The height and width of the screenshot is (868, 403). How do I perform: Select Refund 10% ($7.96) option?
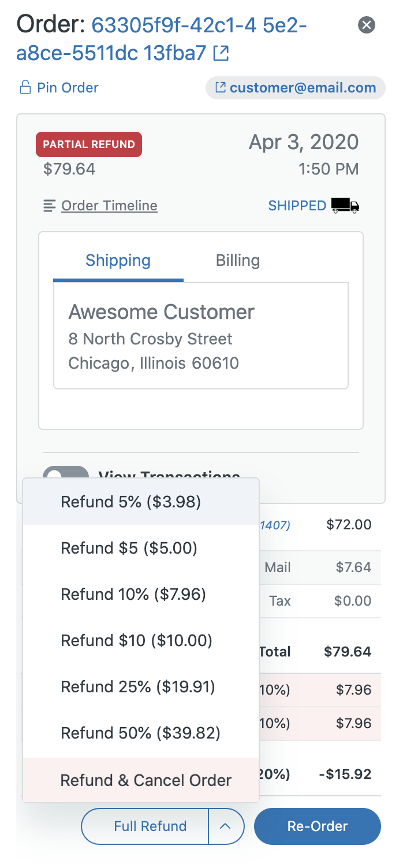pyautogui.click(x=141, y=594)
